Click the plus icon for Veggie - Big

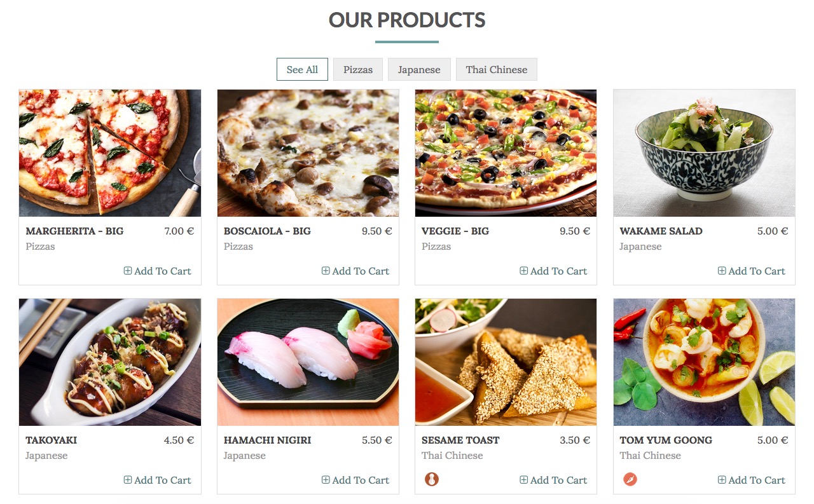coord(524,271)
